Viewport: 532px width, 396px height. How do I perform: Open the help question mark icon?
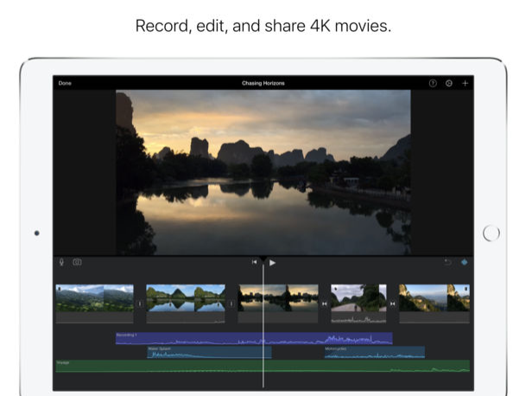point(433,83)
